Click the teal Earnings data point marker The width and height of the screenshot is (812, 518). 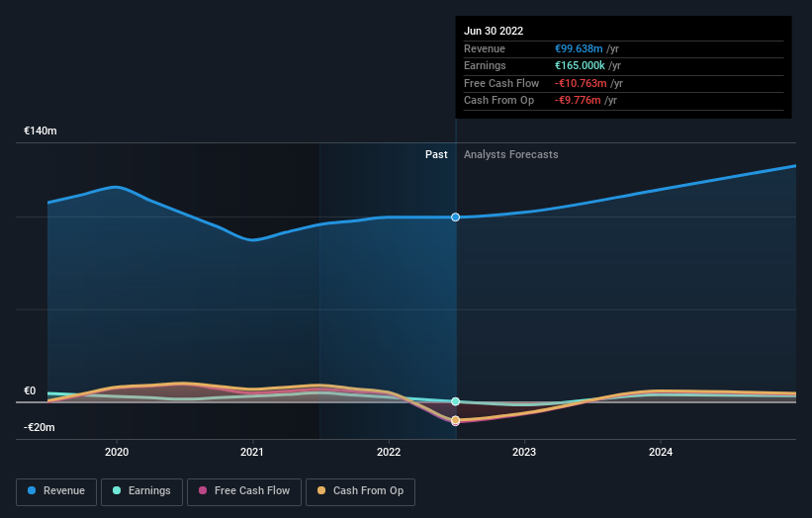pos(455,401)
